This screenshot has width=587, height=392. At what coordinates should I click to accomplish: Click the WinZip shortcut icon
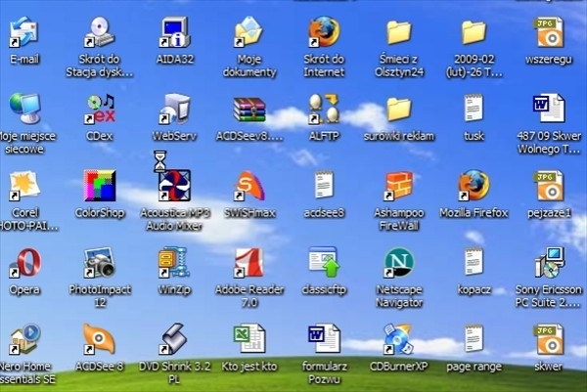[174, 263]
